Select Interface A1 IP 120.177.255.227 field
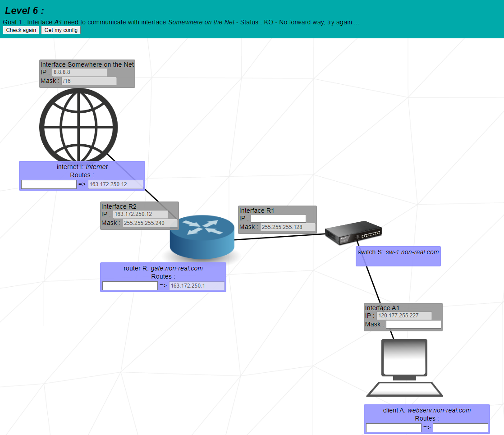 (x=404, y=316)
